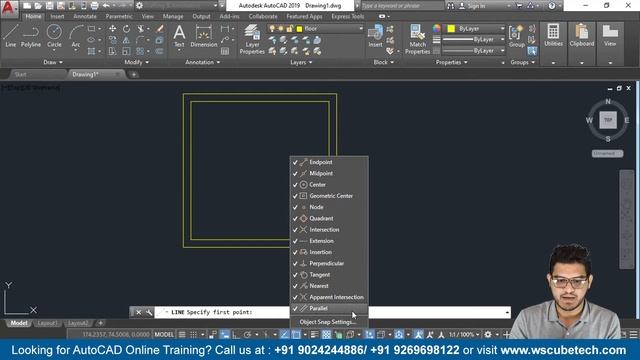Toggle Extension object snap
This screenshot has width=640, height=360.
[x=329, y=241]
